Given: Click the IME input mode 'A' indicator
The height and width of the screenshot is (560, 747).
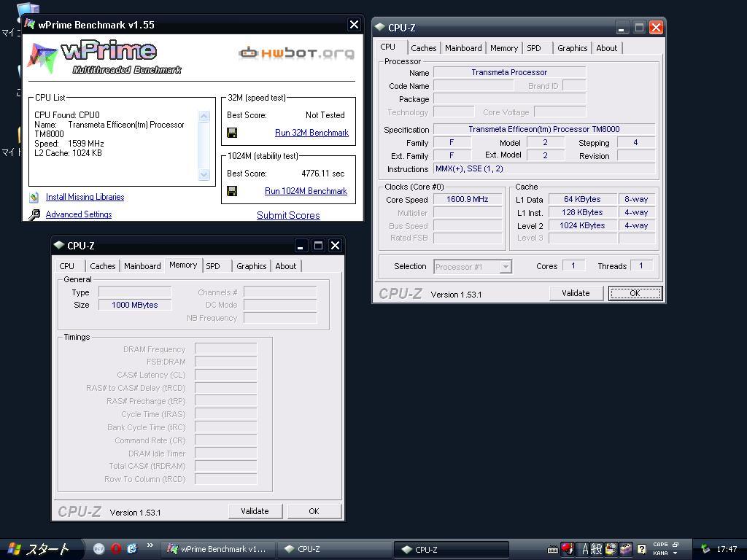Looking at the screenshot, I should 585,550.
